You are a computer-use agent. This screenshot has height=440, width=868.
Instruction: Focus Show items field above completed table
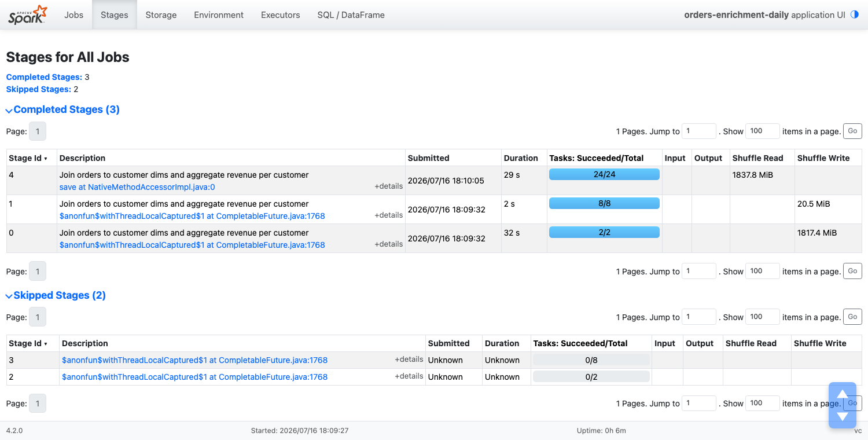pyautogui.click(x=763, y=131)
